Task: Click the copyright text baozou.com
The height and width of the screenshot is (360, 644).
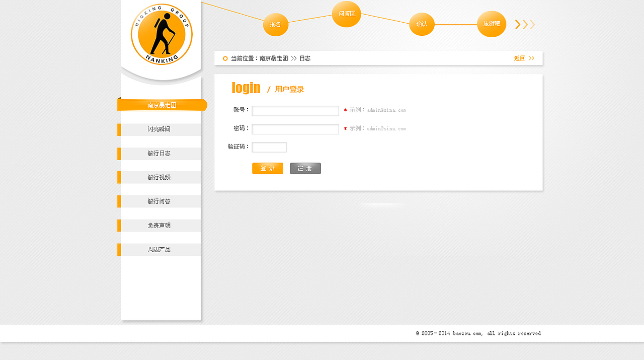Action: (478, 333)
